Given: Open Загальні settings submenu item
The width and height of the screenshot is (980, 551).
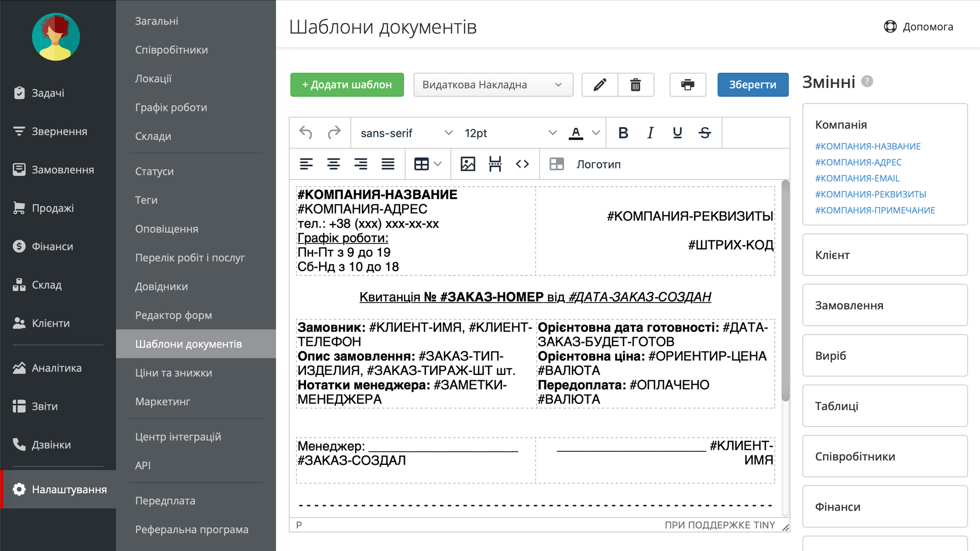Looking at the screenshot, I should coord(196,21).
